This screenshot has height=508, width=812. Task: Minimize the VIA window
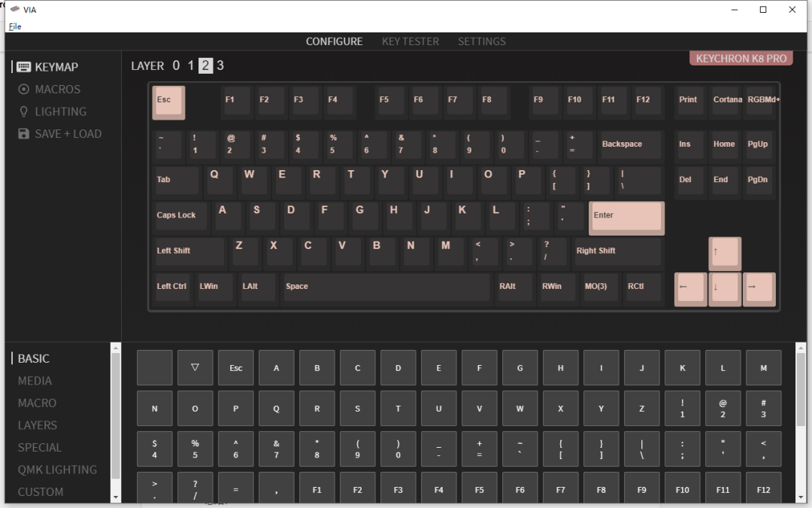point(735,9)
